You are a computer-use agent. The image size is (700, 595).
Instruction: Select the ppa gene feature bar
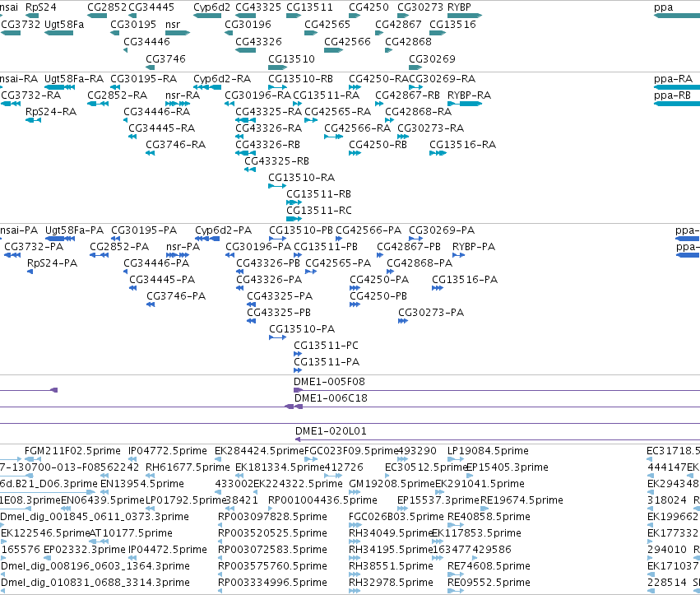(x=677, y=16)
